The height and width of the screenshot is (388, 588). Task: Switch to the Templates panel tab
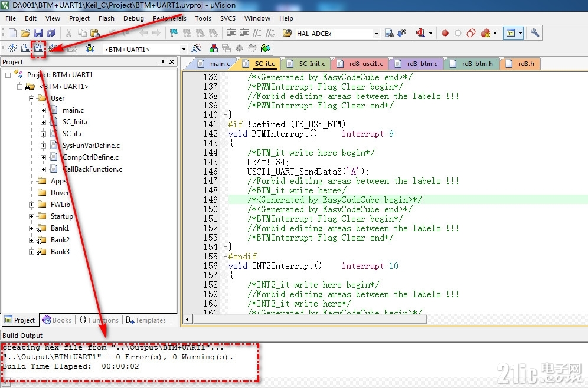click(x=146, y=320)
